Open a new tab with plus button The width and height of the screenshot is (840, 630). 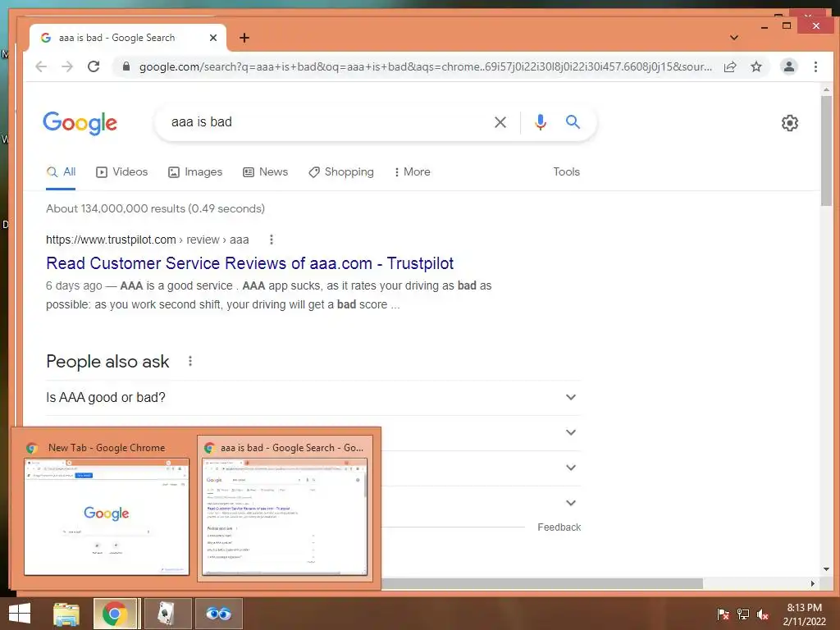click(244, 38)
